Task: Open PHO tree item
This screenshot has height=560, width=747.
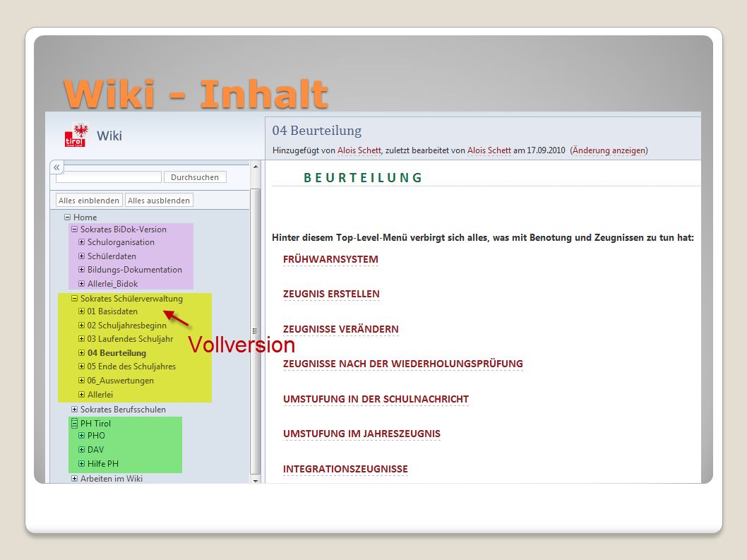Action: (96, 436)
